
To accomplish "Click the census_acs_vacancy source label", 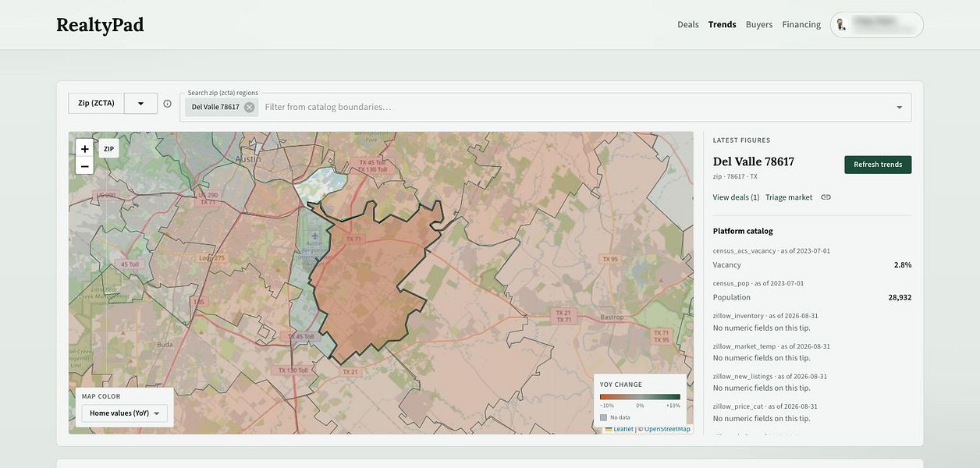I will (744, 250).
